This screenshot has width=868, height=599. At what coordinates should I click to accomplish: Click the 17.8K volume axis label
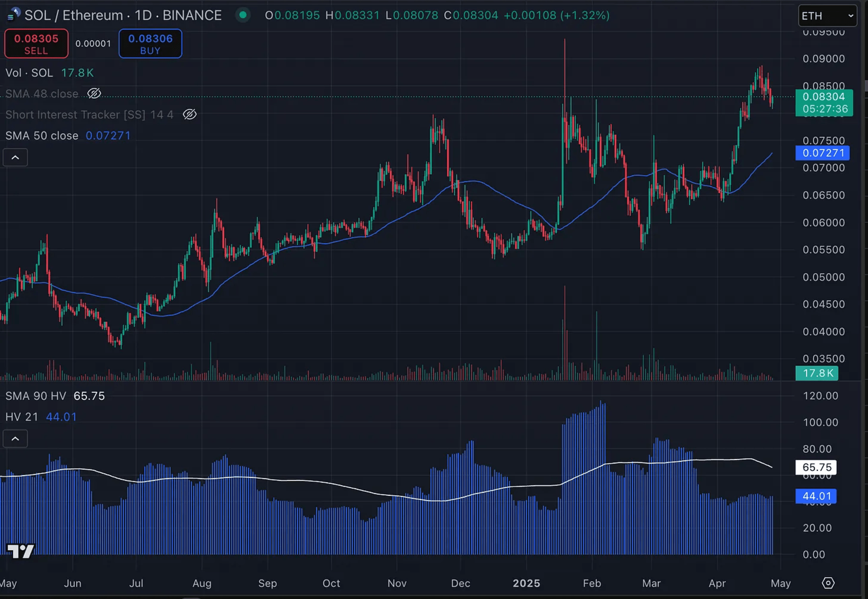817,373
